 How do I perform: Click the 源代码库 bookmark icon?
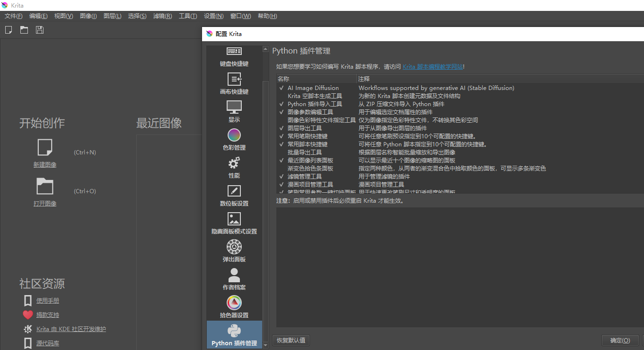pyautogui.click(x=28, y=343)
